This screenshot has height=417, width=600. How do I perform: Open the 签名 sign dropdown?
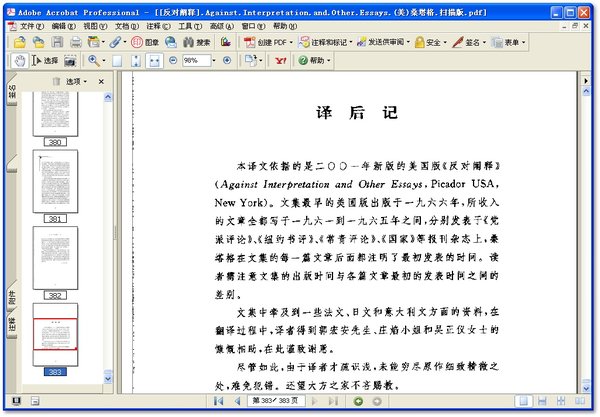469,42
